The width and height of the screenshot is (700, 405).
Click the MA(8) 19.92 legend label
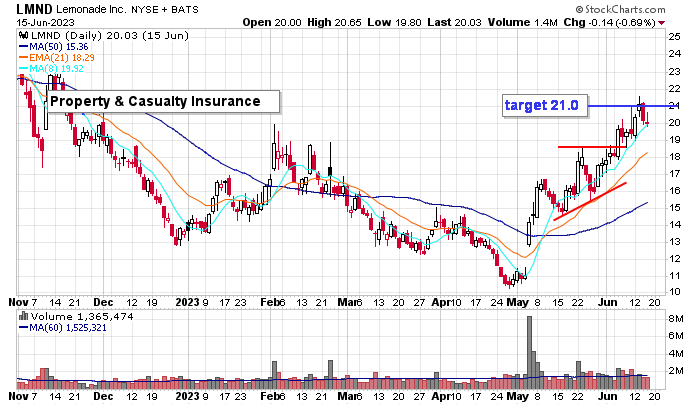(x=56, y=69)
